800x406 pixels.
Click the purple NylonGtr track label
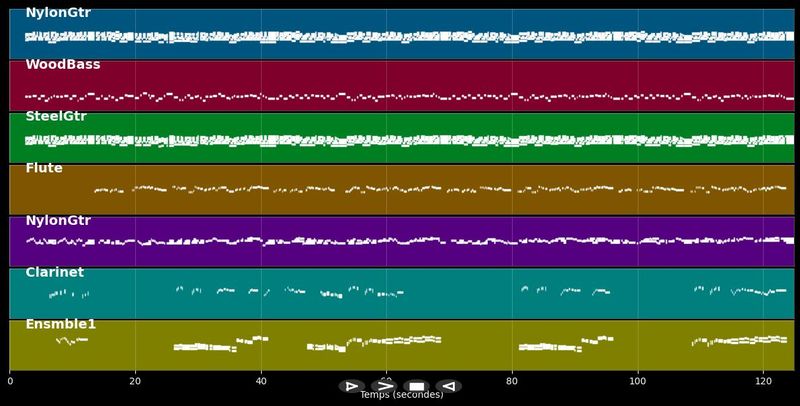pos(58,221)
